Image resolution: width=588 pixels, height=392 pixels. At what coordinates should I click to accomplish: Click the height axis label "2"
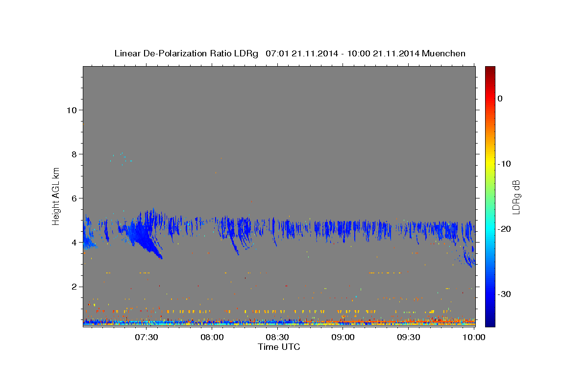73,287
